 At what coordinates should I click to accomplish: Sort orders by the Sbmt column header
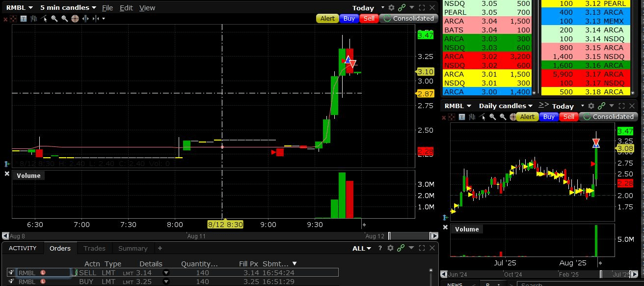[x=280, y=264]
